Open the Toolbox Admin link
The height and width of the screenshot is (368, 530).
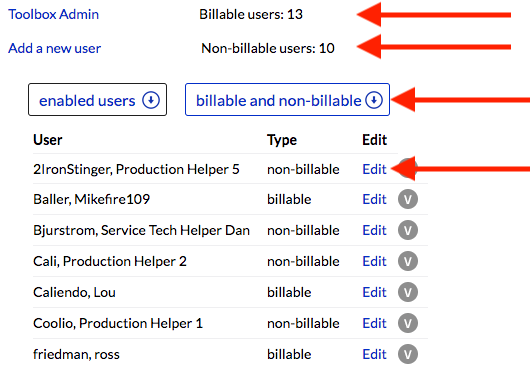click(53, 14)
